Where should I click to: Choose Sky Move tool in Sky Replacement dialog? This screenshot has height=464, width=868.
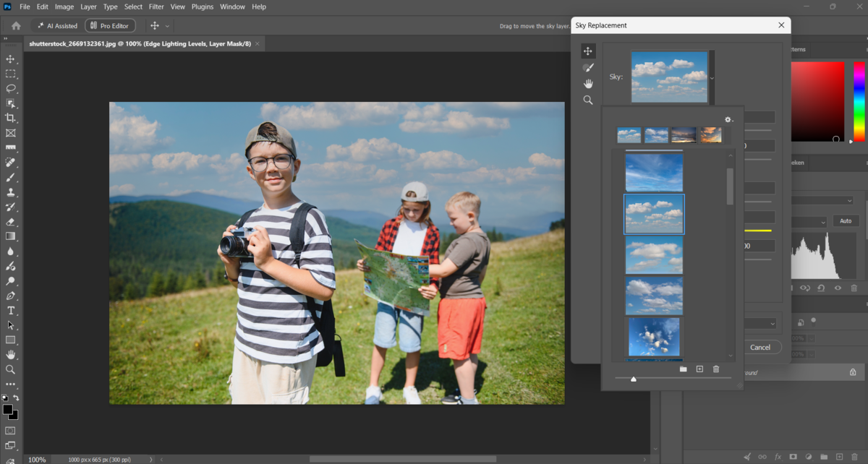tap(588, 51)
